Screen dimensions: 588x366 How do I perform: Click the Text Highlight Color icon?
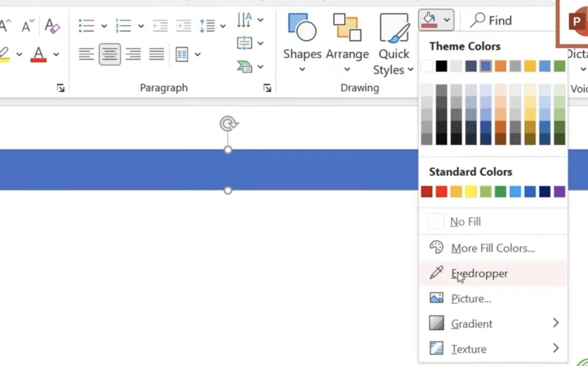[x=5, y=54]
